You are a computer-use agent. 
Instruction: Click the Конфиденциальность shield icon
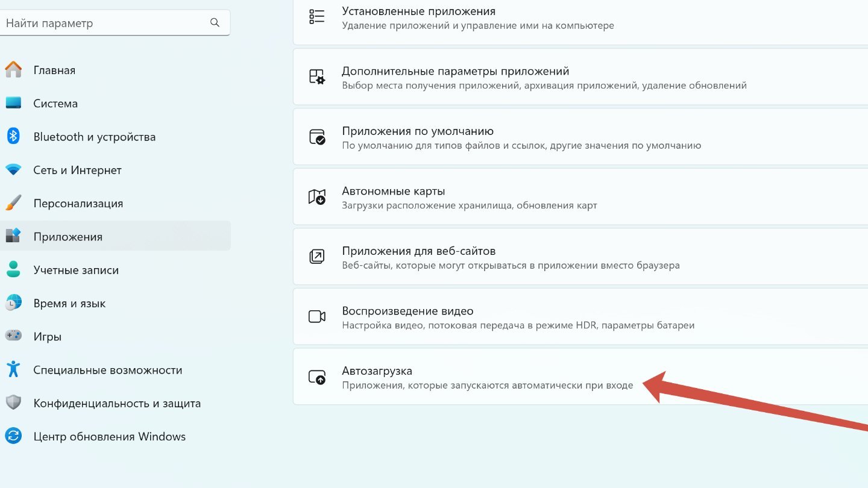click(13, 403)
